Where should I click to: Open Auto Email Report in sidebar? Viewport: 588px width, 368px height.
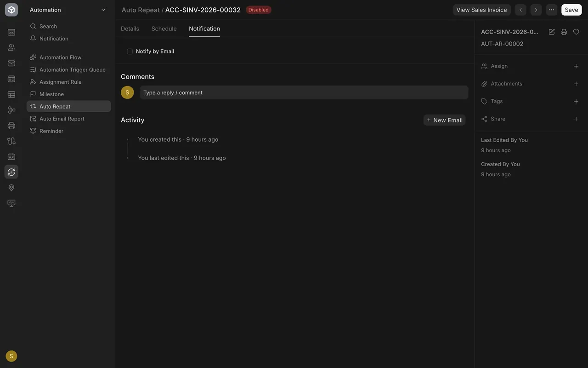pos(69,119)
